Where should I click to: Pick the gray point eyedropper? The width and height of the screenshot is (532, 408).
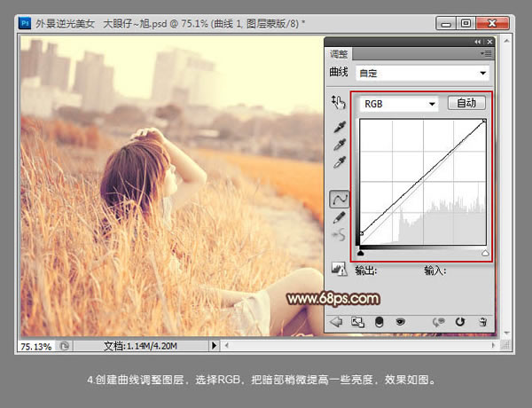click(x=340, y=145)
